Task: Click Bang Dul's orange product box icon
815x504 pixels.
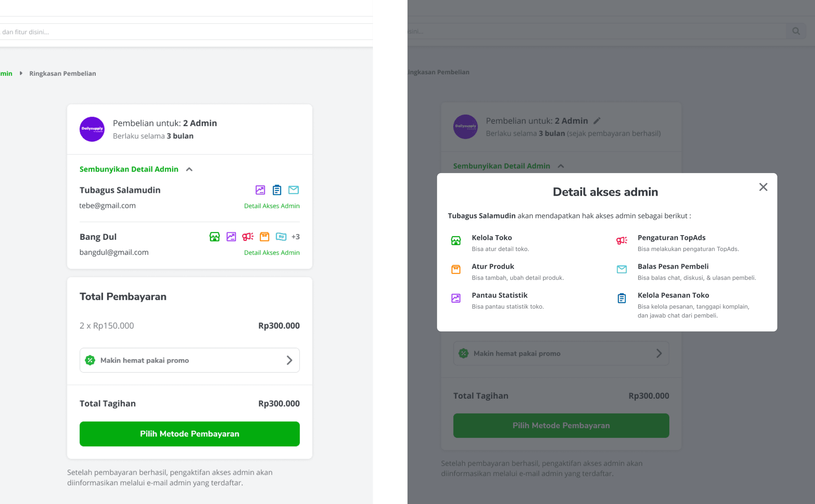Action: pyautogui.click(x=265, y=237)
